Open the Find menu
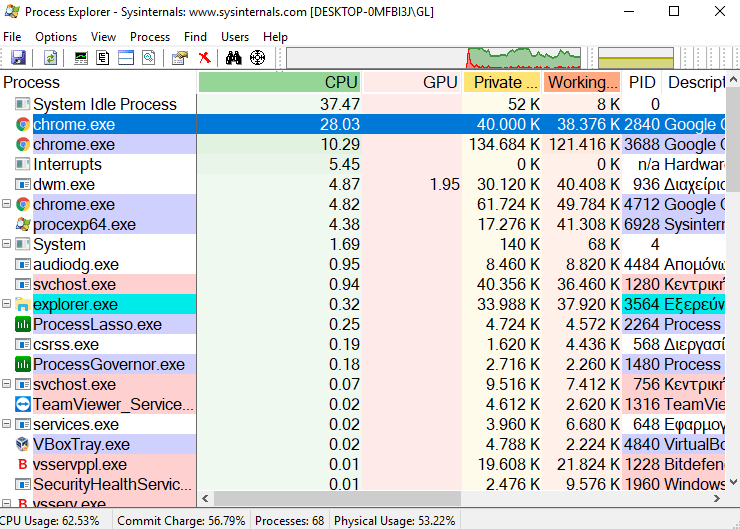 tap(195, 37)
